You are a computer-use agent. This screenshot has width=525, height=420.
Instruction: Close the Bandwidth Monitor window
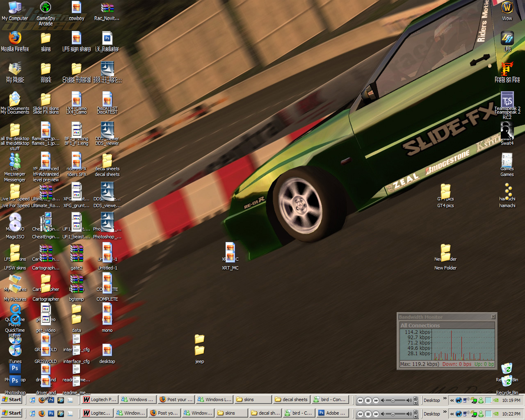click(x=493, y=317)
